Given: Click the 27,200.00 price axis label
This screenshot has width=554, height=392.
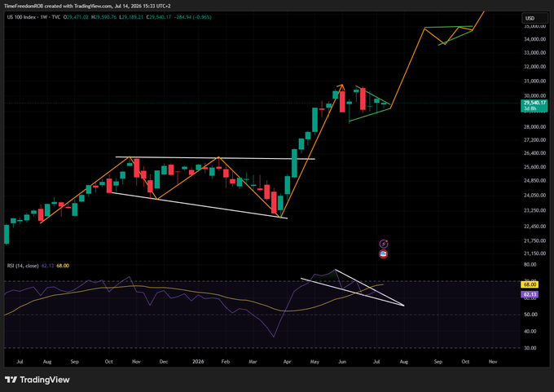Looking at the screenshot, I should [534, 140].
